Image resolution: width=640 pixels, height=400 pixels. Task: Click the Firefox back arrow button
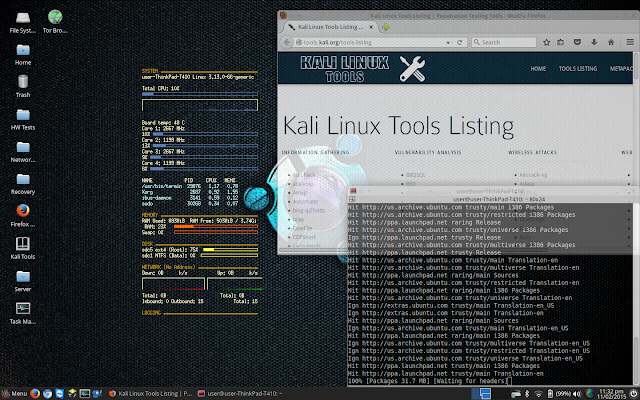coord(287,42)
